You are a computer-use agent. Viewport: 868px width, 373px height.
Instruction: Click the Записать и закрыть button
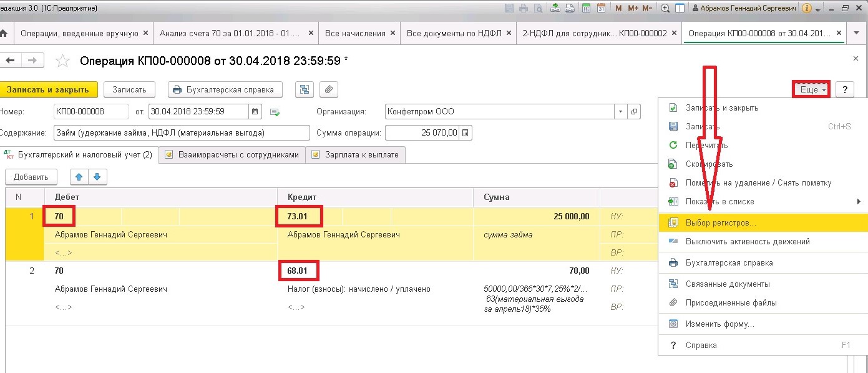(x=48, y=89)
